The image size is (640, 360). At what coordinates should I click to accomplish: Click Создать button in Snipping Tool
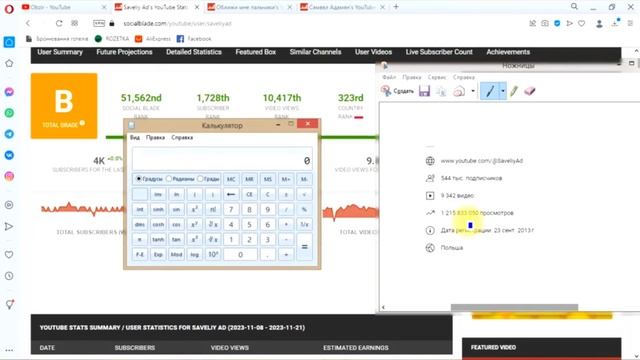398,91
